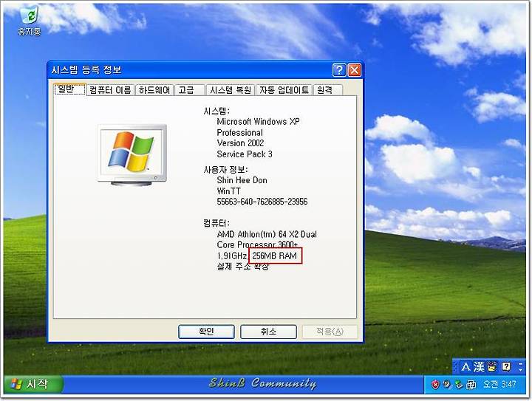Click the 컴퓨터: label

[x=216, y=223]
